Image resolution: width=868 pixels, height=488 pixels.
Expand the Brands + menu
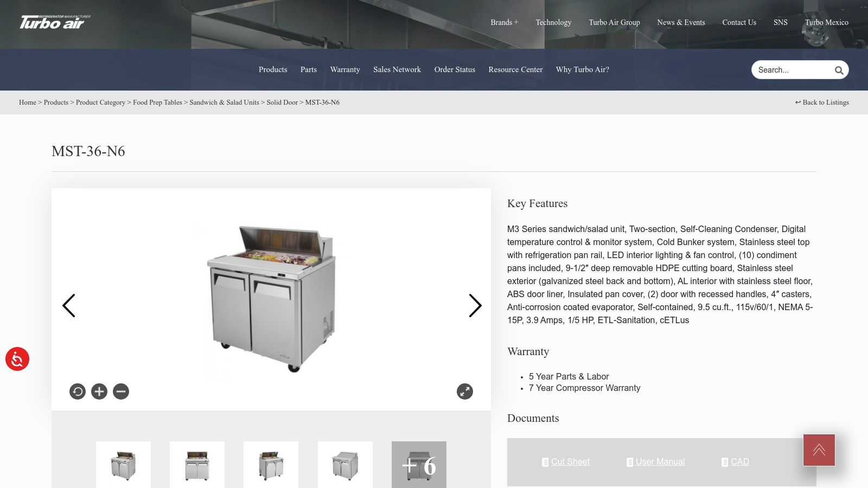[504, 22]
